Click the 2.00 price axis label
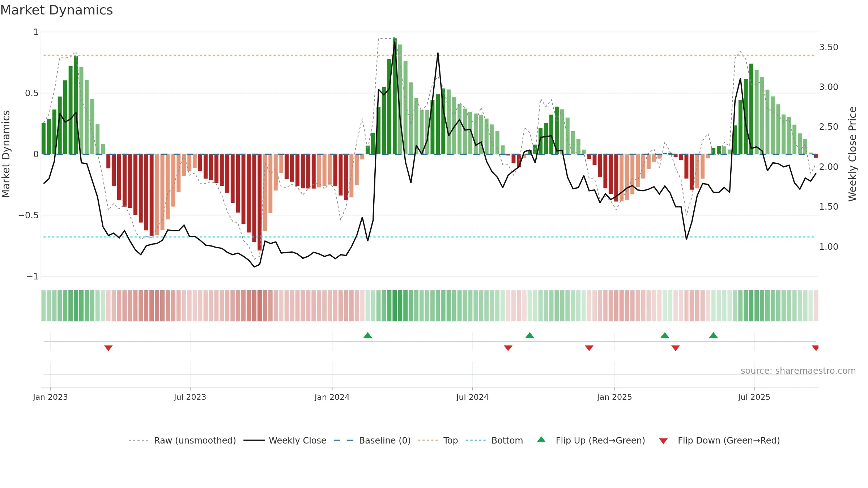Image resolution: width=868 pixels, height=488 pixels. (x=829, y=167)
